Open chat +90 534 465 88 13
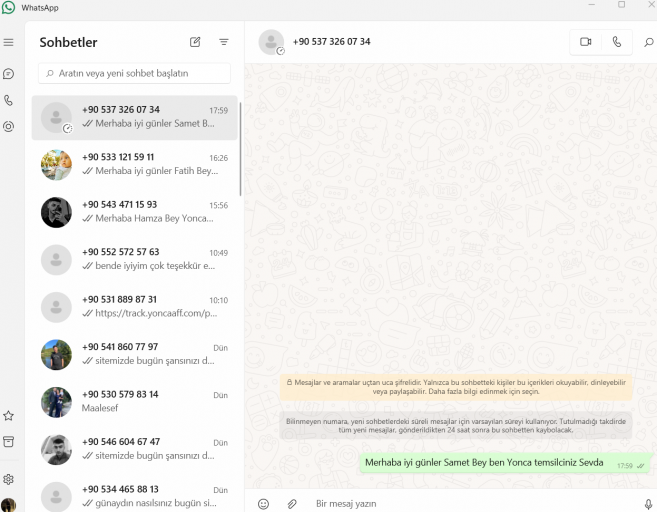The image size is (657, 512). coord(135,496)
